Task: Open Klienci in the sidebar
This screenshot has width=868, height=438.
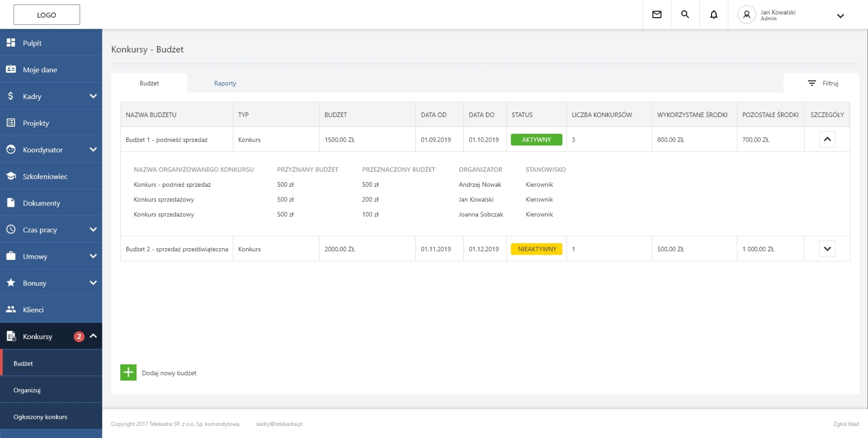Action: point(33,310)
